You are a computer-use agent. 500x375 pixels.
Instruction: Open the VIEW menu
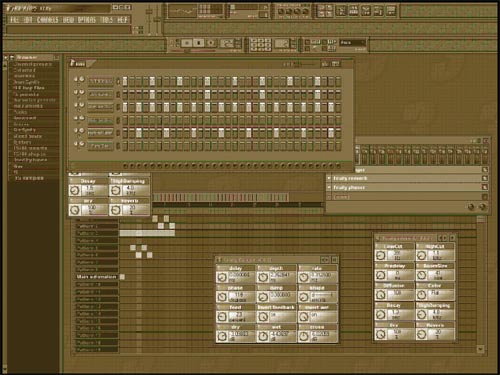(68, 20)
